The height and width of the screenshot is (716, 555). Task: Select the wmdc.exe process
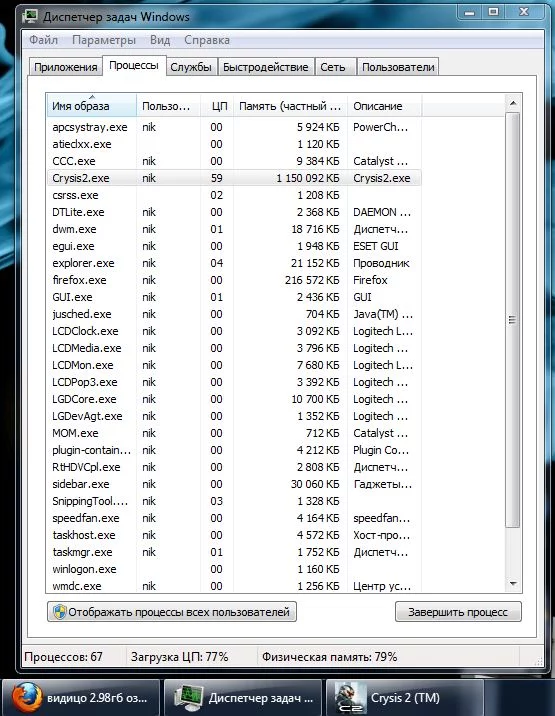234,586
